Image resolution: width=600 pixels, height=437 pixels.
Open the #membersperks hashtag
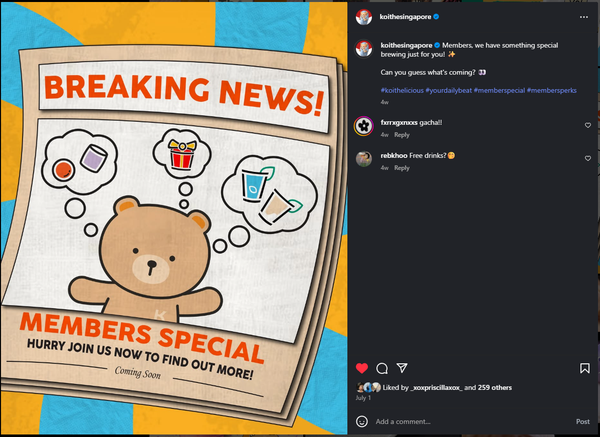(x=551, y=90)
